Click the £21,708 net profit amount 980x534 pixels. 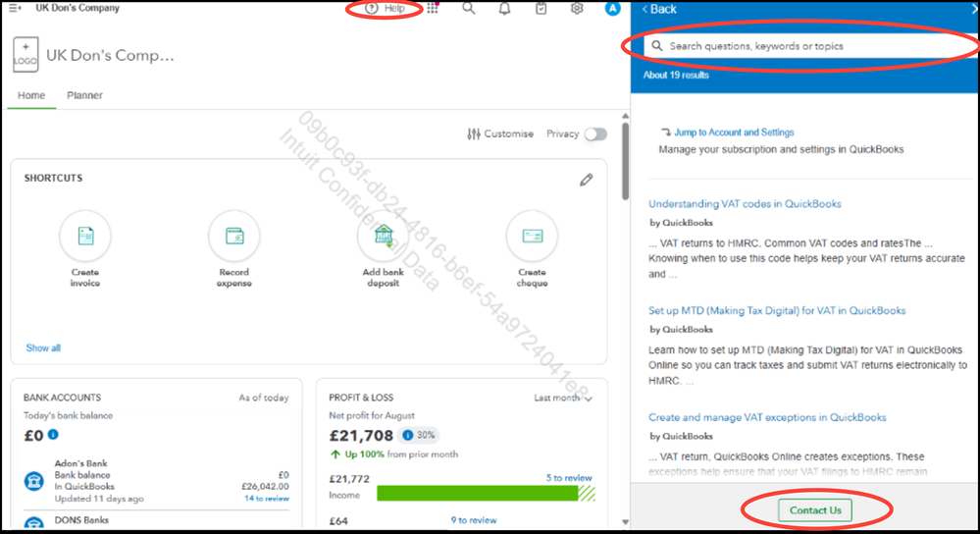(361, 435)
